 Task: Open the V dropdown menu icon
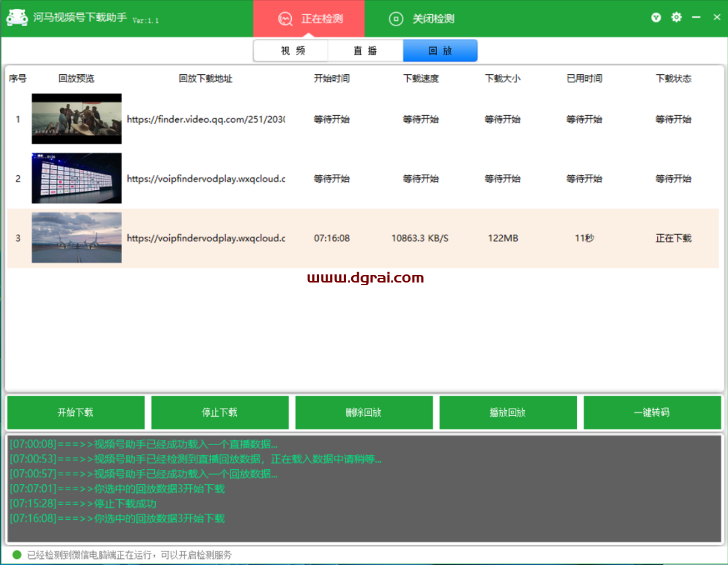click(x=656, y=18)
